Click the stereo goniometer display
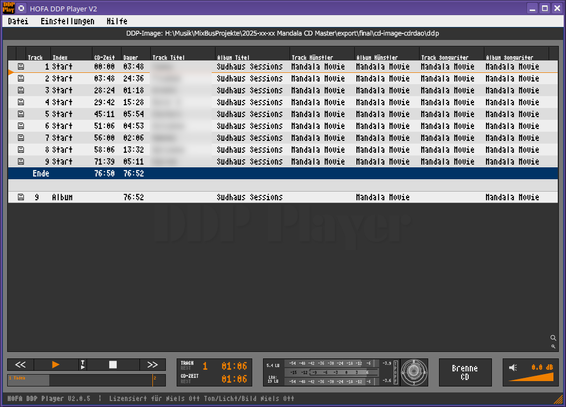The height and width of the screenshot is (407, 566). (x=414, y=372)
